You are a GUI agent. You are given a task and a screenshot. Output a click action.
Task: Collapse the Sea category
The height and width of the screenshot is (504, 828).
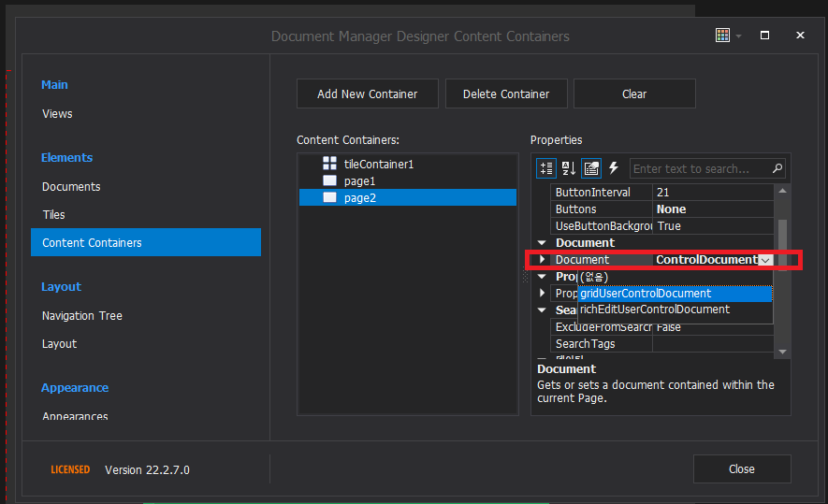[x=542, y=310]
